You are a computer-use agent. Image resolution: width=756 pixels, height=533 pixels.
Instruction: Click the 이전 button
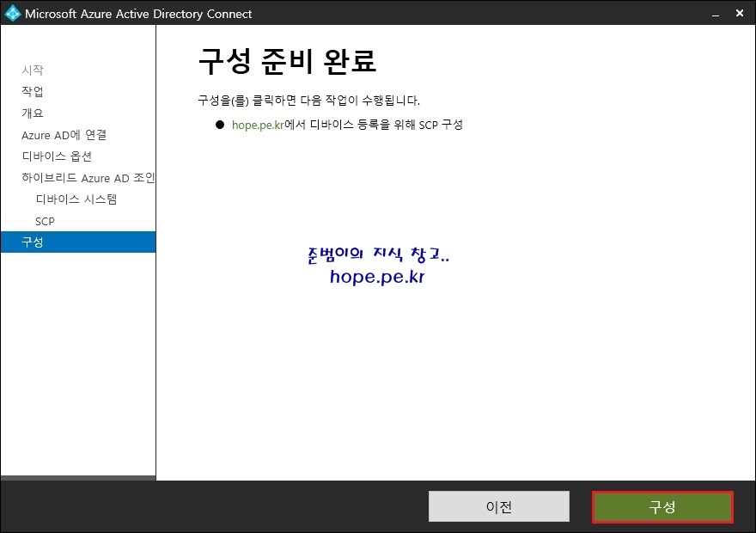(x=498, y=506)
